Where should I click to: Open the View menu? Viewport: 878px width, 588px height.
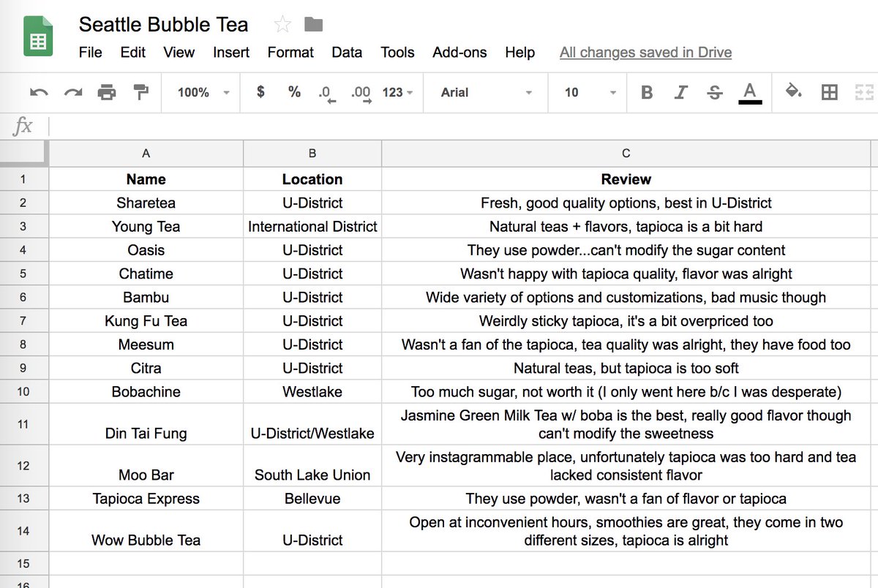coord(179,53)
